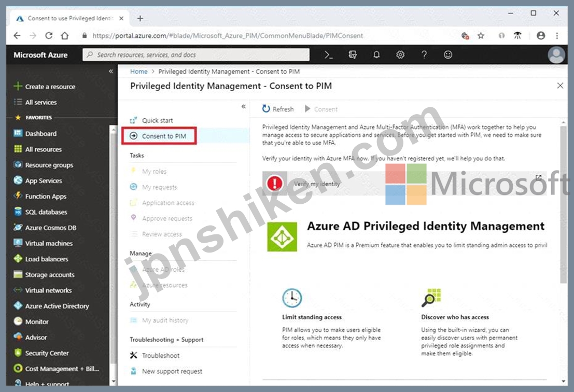Select Consent to PIM menu item

159,136
